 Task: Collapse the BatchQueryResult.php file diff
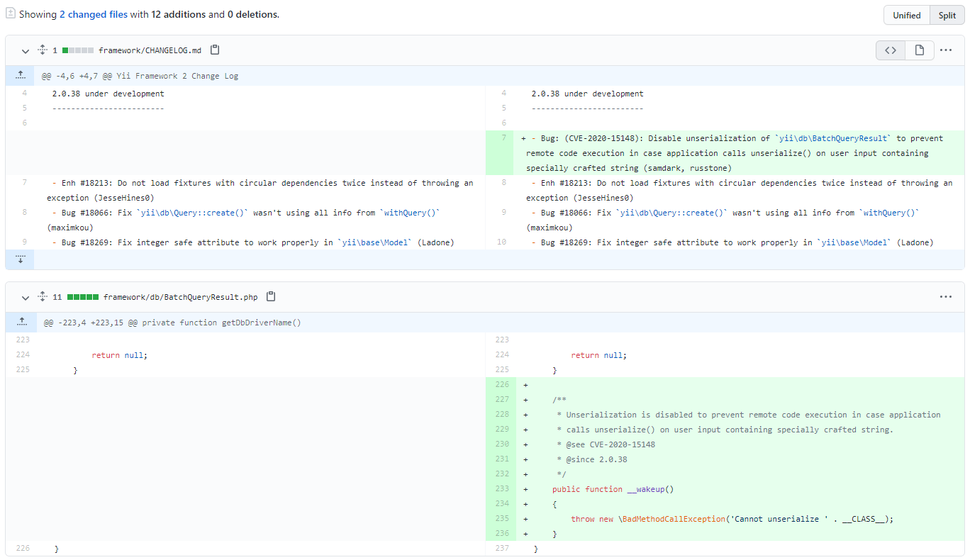[25, 297]
